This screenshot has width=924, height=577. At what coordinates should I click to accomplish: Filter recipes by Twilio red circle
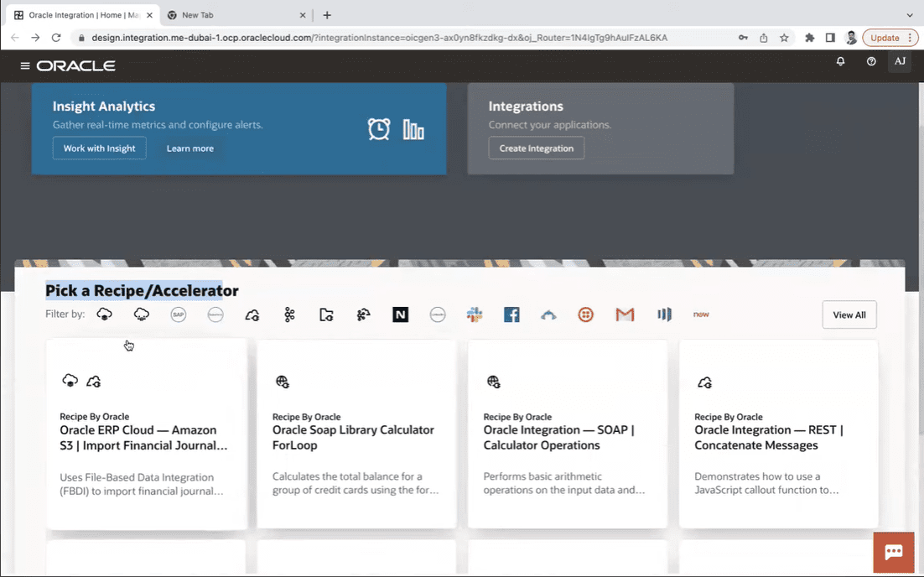[x=586, y=314]
